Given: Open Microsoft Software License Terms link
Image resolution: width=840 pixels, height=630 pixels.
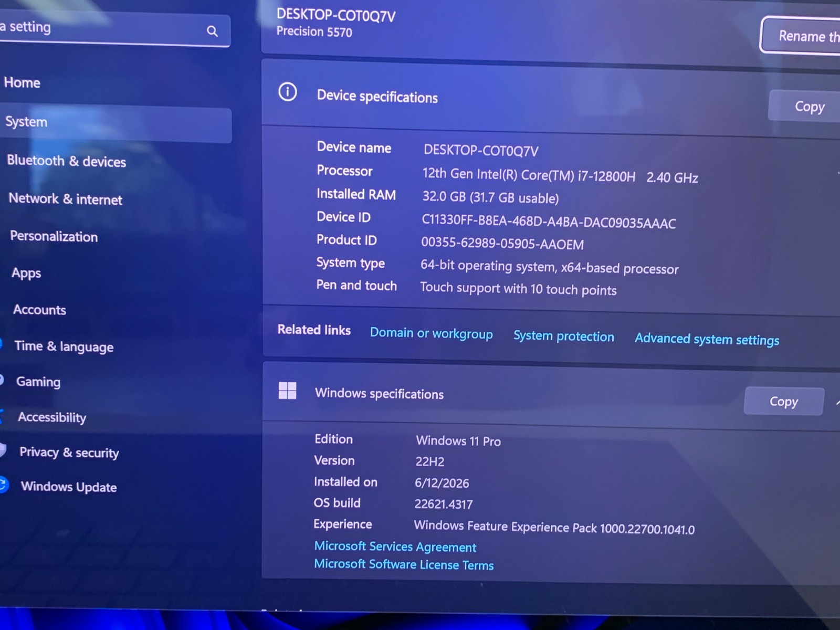Looking at the screenshot, I should [404, 564].
